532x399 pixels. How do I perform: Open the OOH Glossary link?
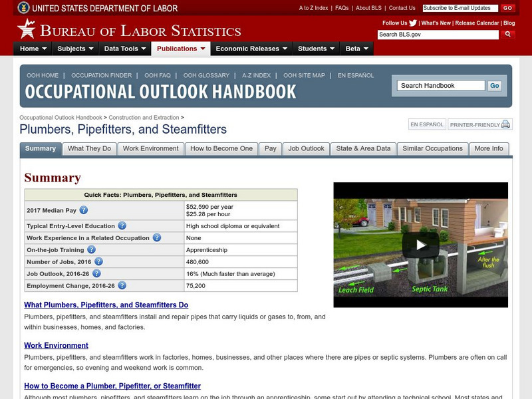click(206, 75)
